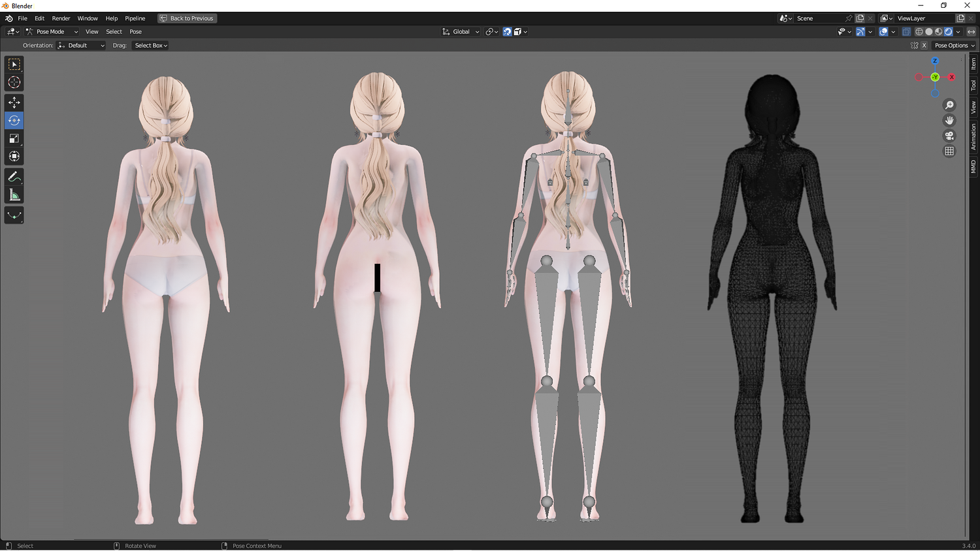Open the Orientation Default dropdown
Image resolution: width=980 pixels, height=551 pixels.
coord(81,46)
